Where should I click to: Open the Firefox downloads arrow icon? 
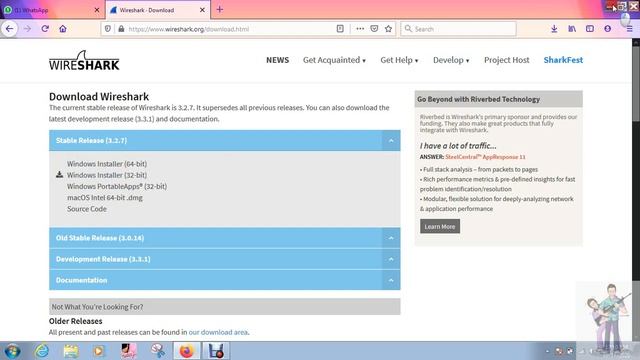click(554, 29)
